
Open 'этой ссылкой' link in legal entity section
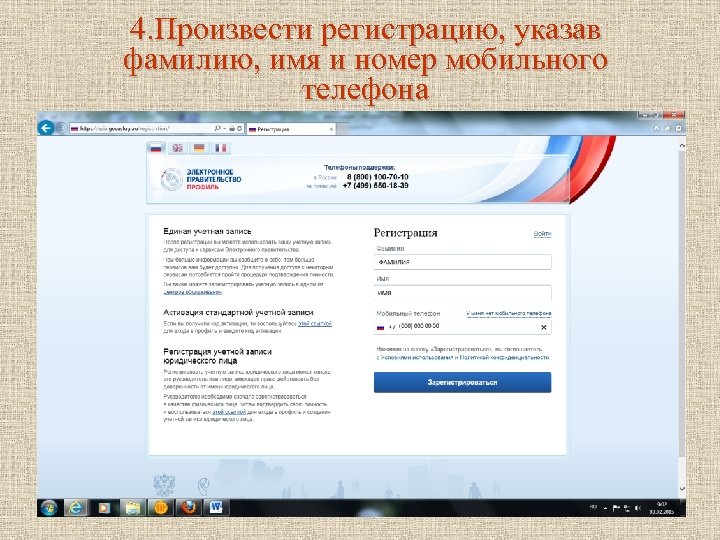coord(229,412)
